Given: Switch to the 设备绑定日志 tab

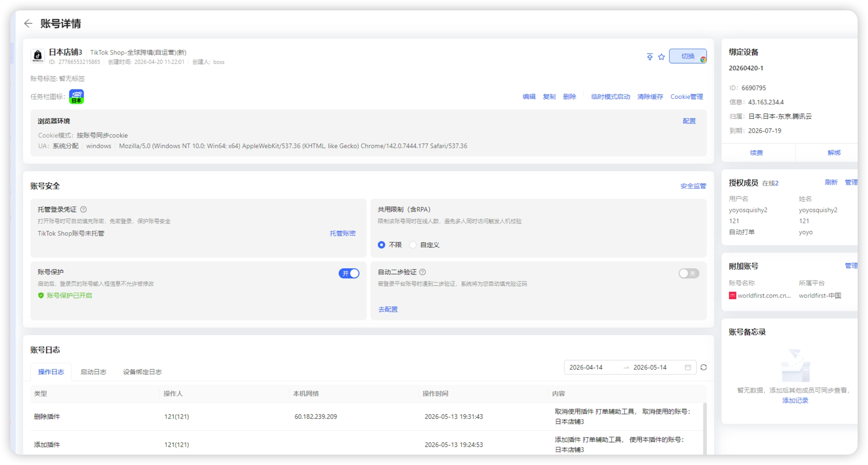Looking at the screenshot, I should click(x=142, y=372).
